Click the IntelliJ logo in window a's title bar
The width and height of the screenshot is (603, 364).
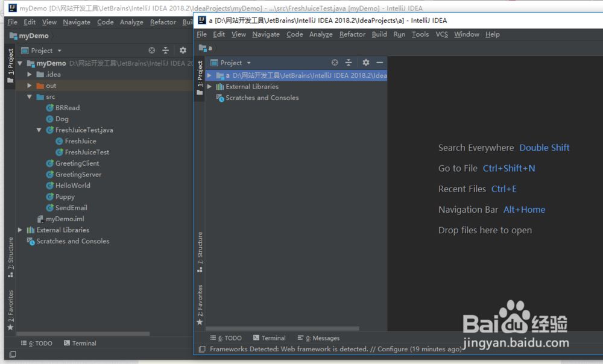tap(202, 20)
